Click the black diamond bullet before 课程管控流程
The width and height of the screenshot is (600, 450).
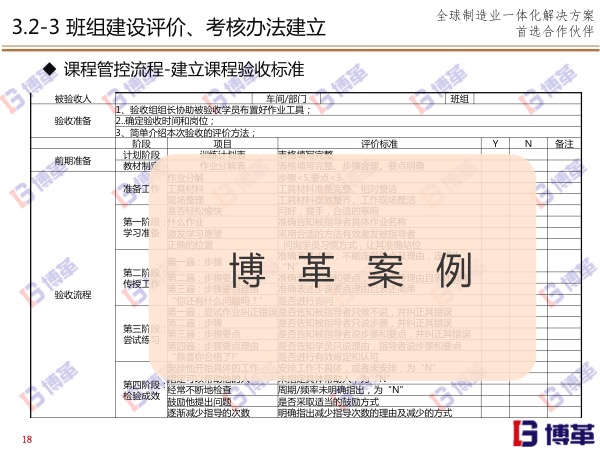point(46,68)
